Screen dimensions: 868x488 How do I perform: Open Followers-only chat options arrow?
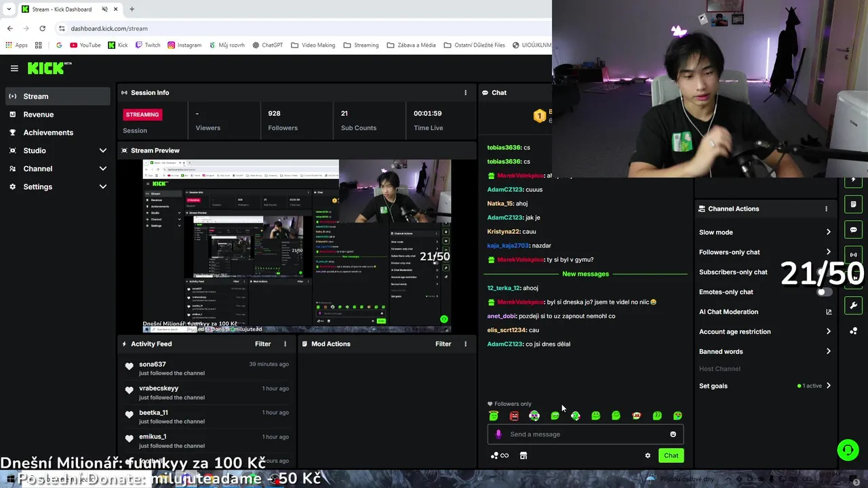coord(828,252)
